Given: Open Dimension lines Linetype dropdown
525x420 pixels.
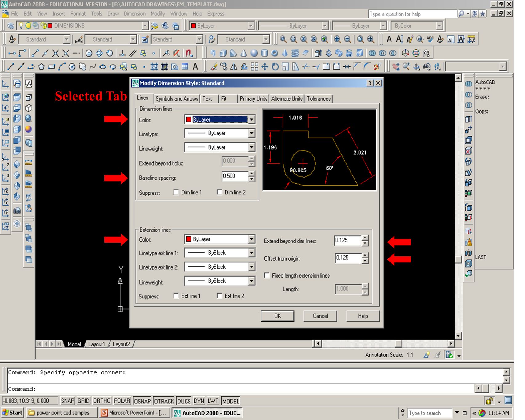Looking at the screenshot, I should [x=252, y=133].
